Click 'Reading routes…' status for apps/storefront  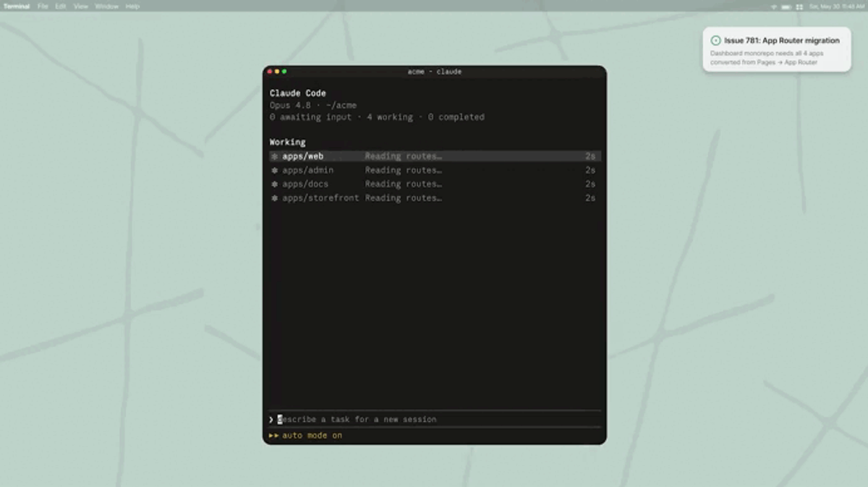click(403, 198)
